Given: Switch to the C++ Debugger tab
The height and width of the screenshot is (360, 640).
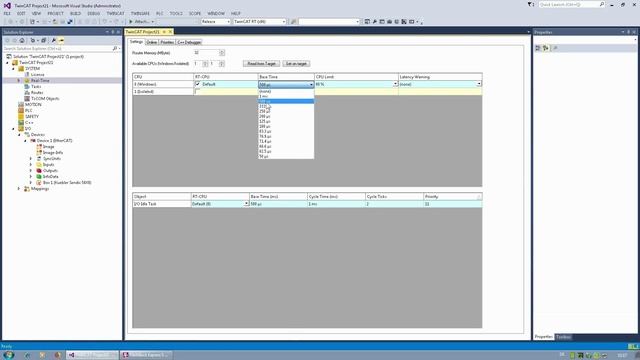Looking at the screenshot, I should tap(189, 42).
